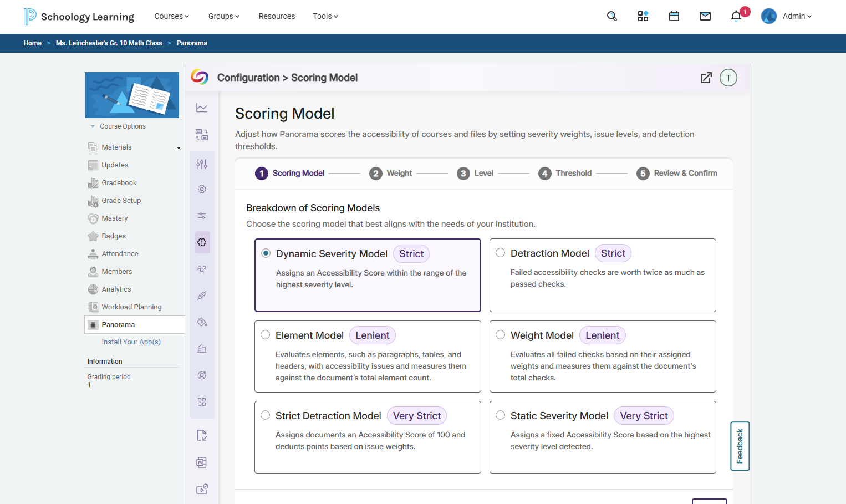Viewport: 846px width, 504px height.
Task: Go to step 3 Level
Action: point(475,173)
